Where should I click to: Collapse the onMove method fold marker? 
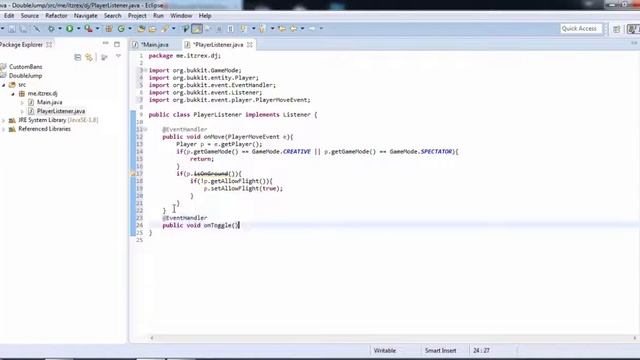click(x=145, y=129)
